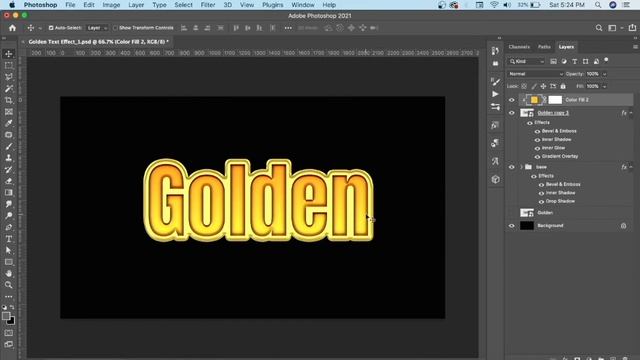640x360 pixels.
Task: Select the Golden Text Effect document tab
Action: (x=98, y=42)
